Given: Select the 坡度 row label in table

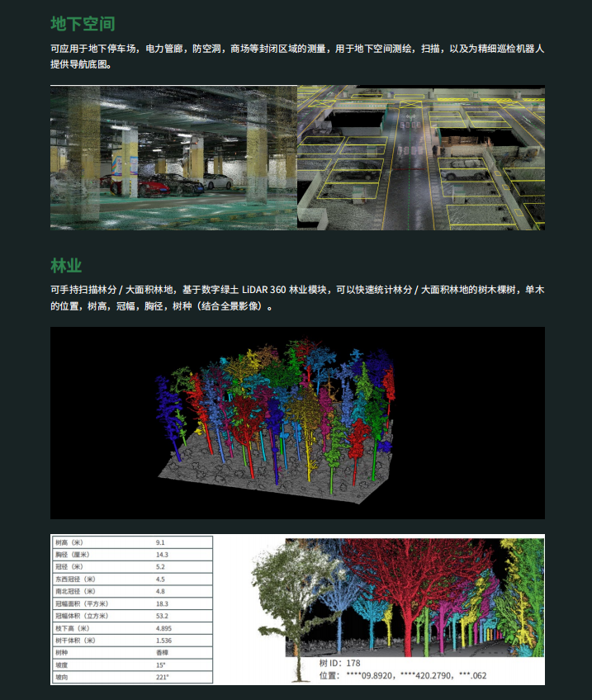Looking at the screenshot, I should coord(63,665).
